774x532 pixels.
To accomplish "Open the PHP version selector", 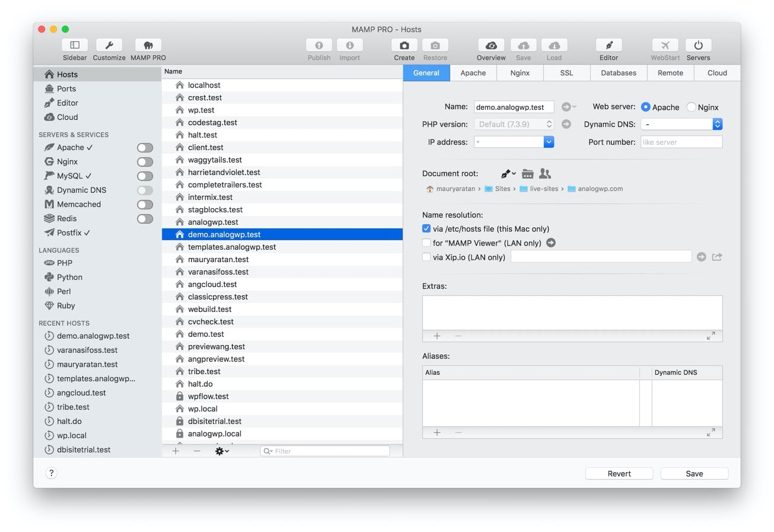I will [514, 124].
